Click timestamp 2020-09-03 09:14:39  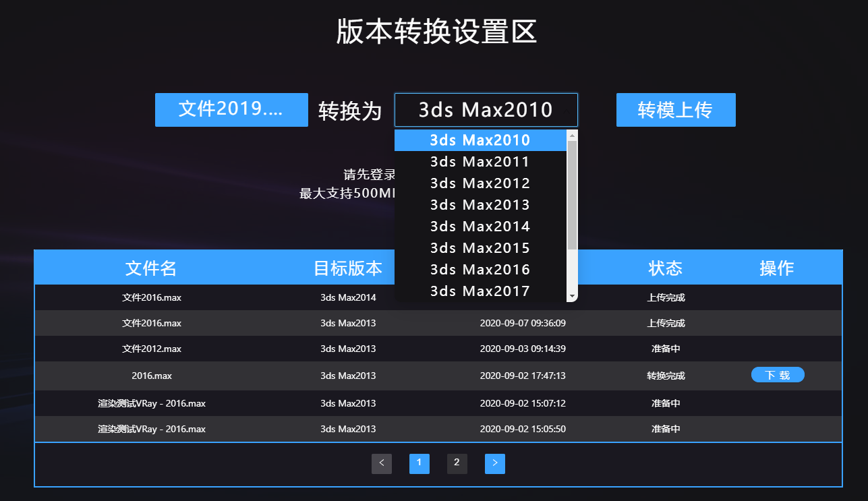523,349
